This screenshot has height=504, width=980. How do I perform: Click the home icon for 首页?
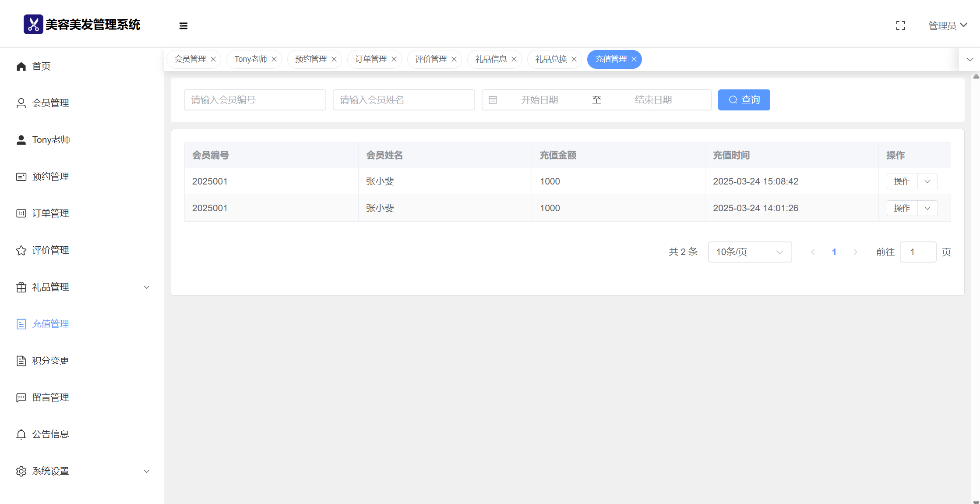point(21,66)
